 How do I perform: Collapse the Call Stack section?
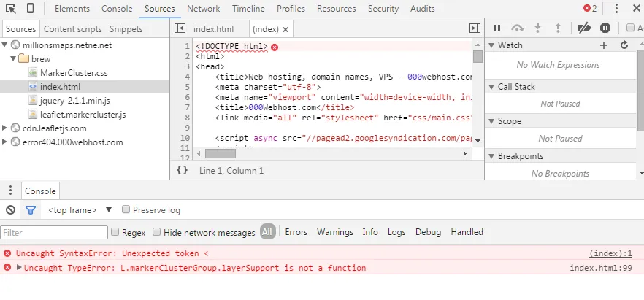[491, 87]
